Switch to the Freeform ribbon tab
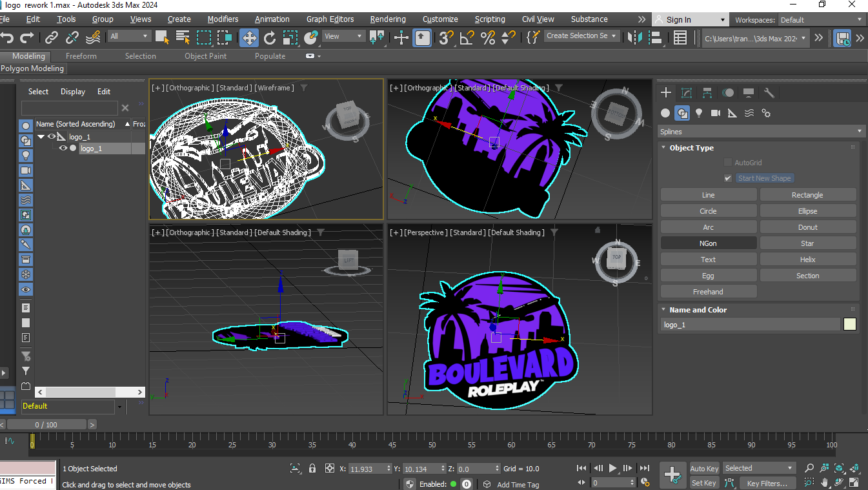 [x=81, y=56]
